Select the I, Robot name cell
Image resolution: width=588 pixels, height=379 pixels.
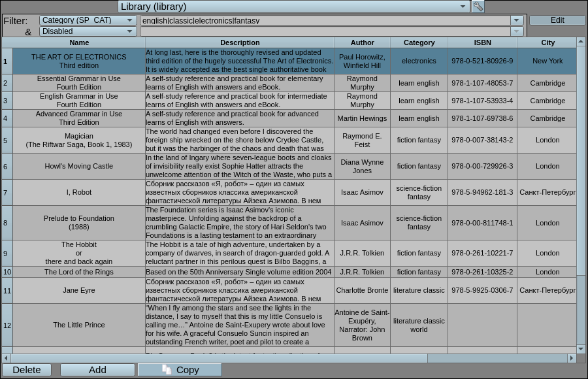(79, 192)
